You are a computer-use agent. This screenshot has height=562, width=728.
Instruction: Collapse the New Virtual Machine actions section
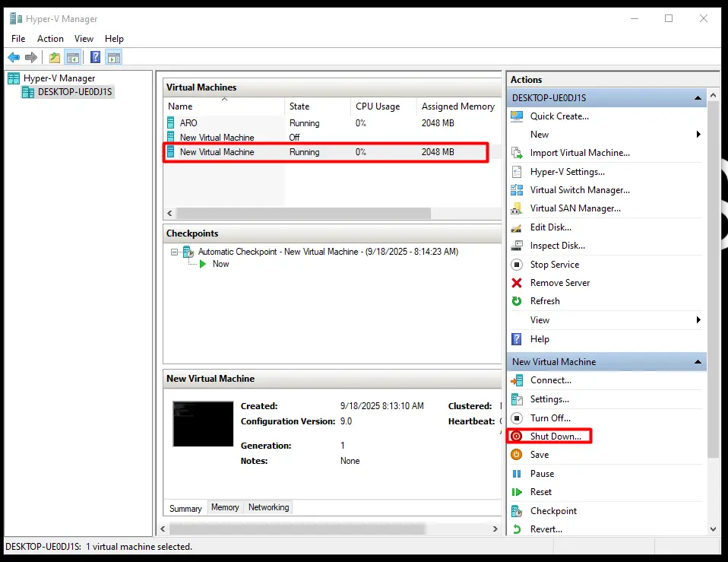pyautogui.click(x=698, y=362)
